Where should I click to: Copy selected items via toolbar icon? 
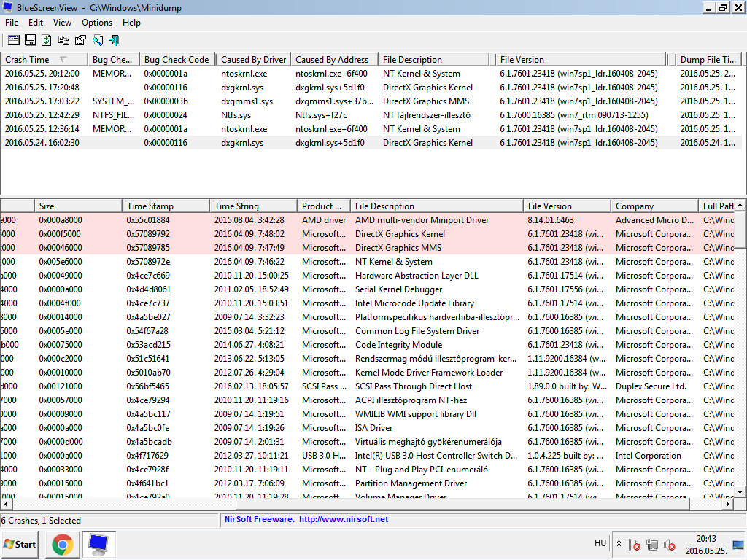[63, 41]
